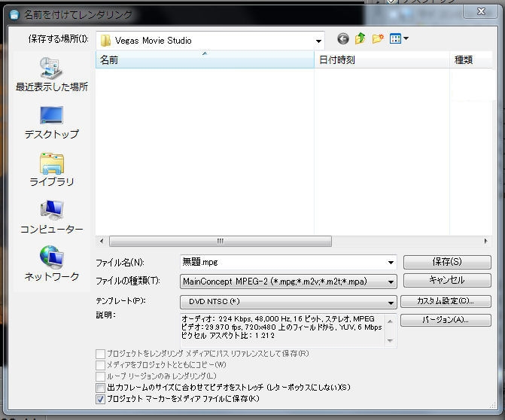Click description box scroll up arrow
The height and width of the screenshot is (420, 505).
390,321
